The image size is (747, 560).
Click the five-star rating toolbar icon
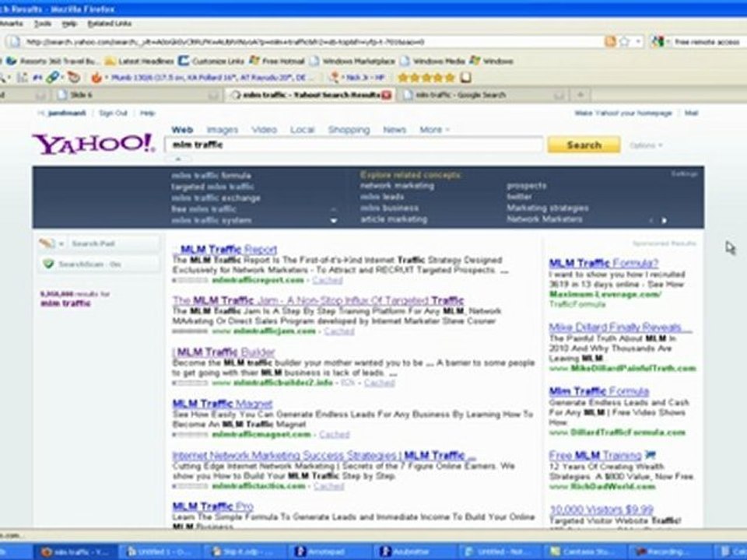(x=426, y=77)
